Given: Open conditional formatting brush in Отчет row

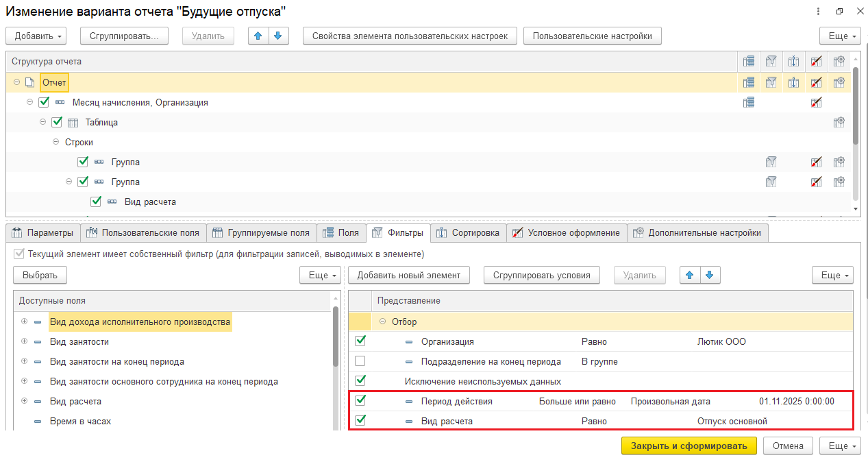Looking at the screenshot, I should point(816,82).
